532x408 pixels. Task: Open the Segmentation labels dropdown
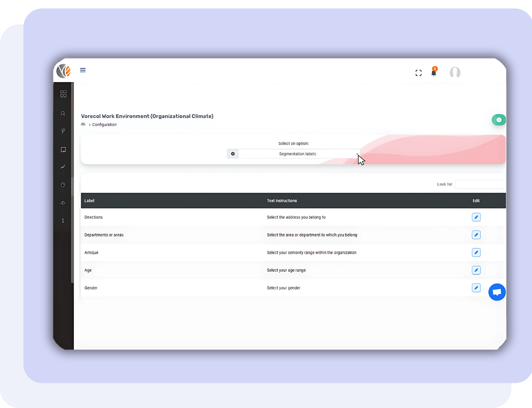click(298, 154)
